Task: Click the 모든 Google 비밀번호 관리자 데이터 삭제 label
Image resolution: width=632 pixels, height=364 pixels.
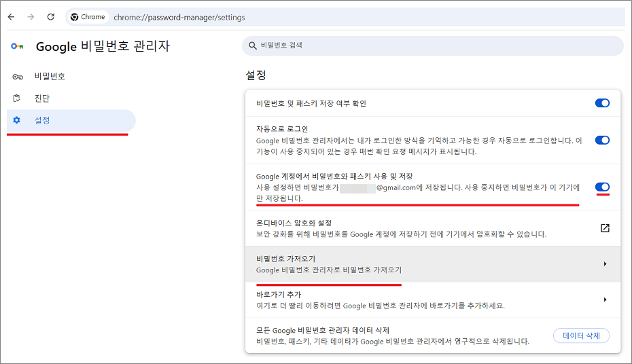Action: pos(322,330)
